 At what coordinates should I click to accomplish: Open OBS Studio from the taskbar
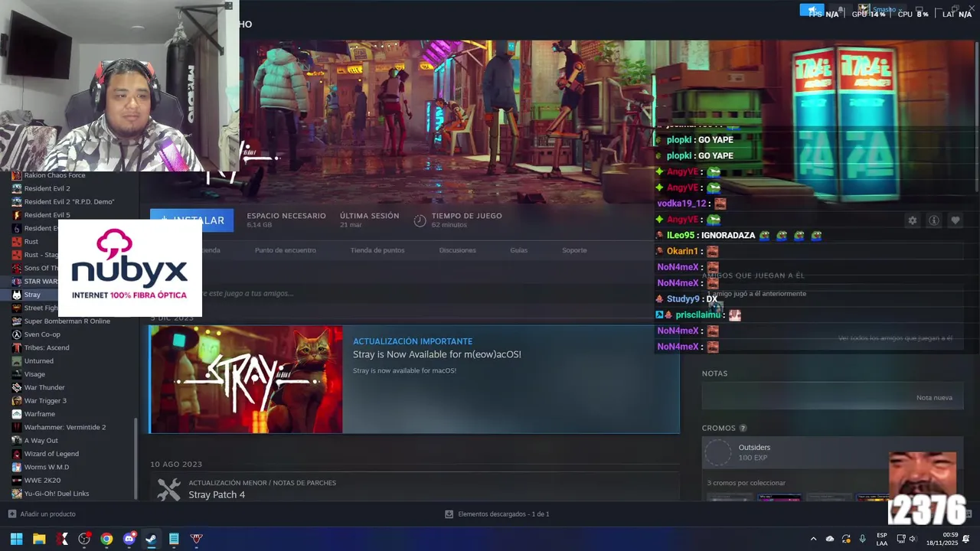[x=84, y=539]
